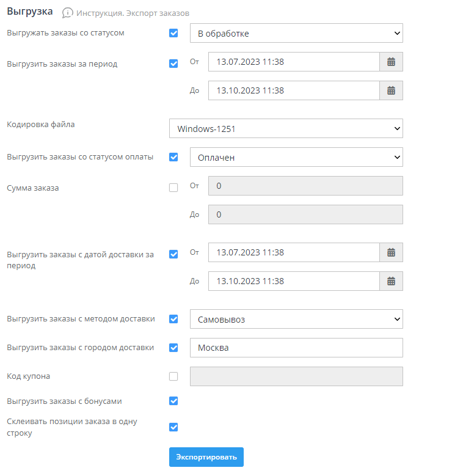Open the 'Самовывоз' delivery method dropdown
Screen dimensions: 452x476
point(296,319)
